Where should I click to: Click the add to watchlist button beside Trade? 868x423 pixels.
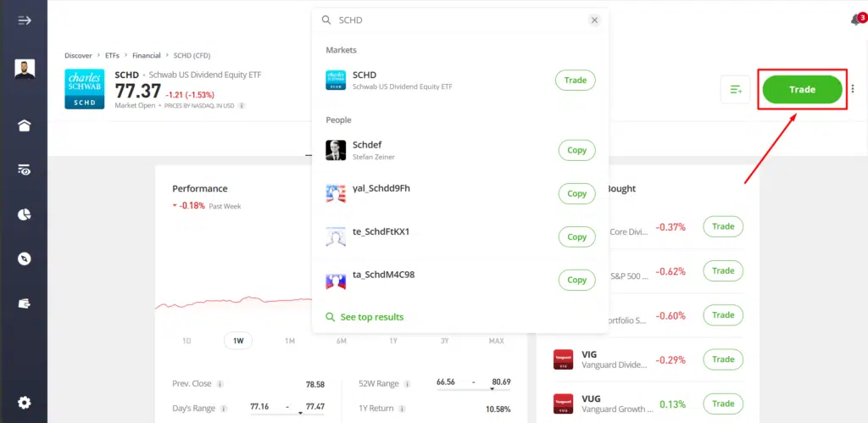tap(736, 90)
